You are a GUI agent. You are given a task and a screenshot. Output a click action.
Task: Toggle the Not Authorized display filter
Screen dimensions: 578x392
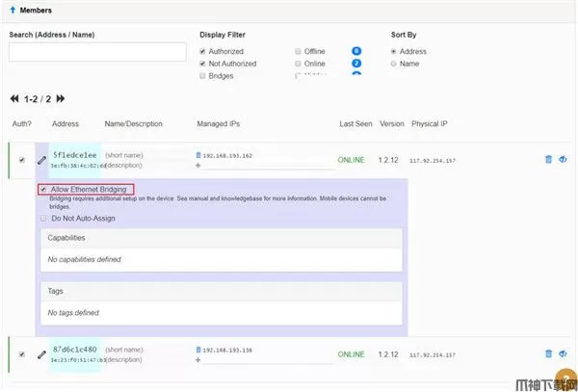(202, 64)
